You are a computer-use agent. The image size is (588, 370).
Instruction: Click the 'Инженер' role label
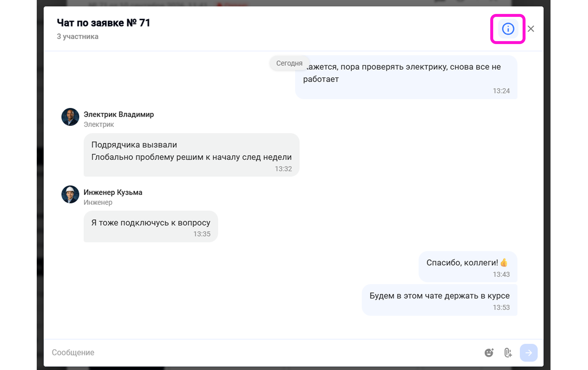98,202
